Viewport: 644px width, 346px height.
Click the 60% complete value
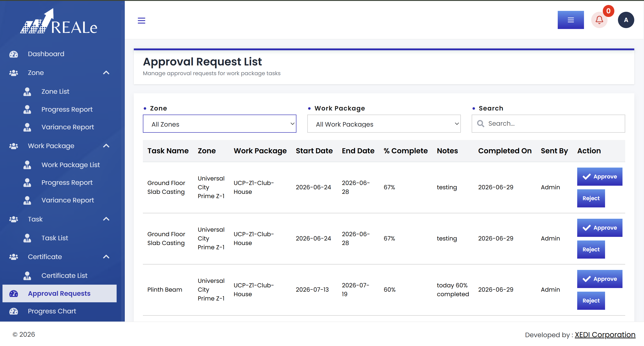[389, 290]
